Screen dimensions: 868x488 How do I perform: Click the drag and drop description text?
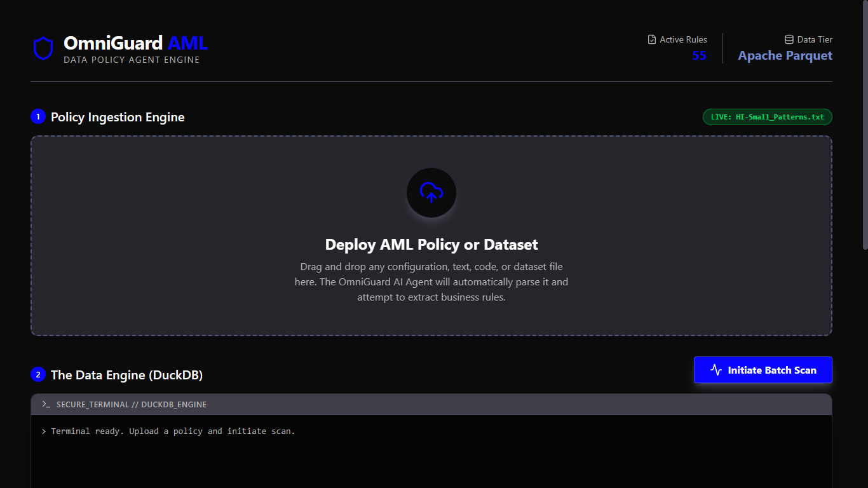431,281
